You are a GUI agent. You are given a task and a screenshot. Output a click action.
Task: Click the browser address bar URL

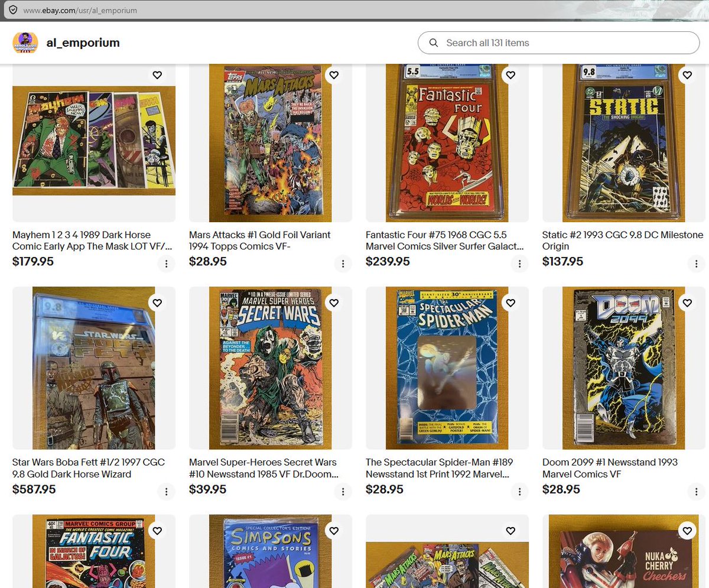80,11
